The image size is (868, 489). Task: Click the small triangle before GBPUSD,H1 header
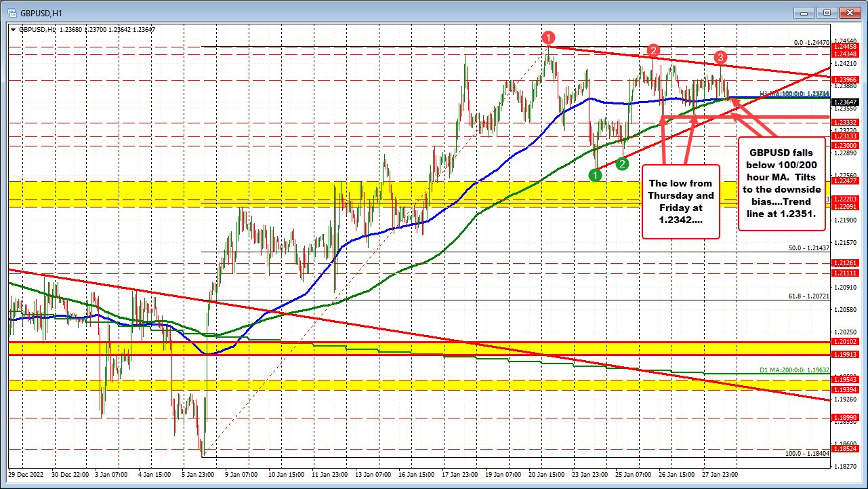pyautogui.click(x=13, y=30)
